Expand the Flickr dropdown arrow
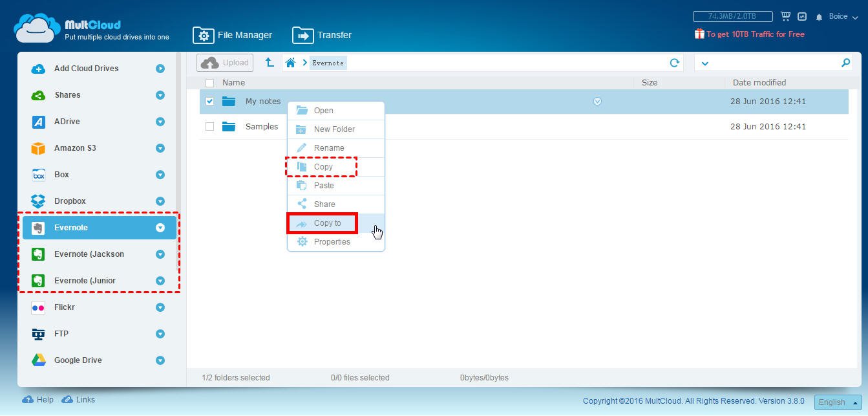Screen dimensions: 868x416 tap(160, 307)
